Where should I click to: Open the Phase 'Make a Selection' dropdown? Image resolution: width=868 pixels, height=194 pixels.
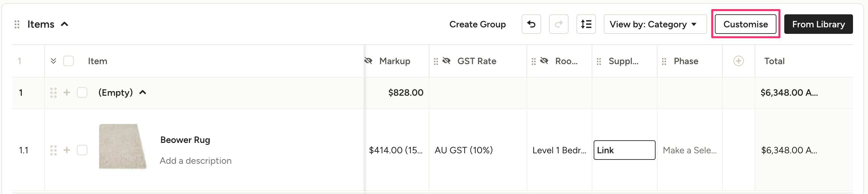coord(689,150)
